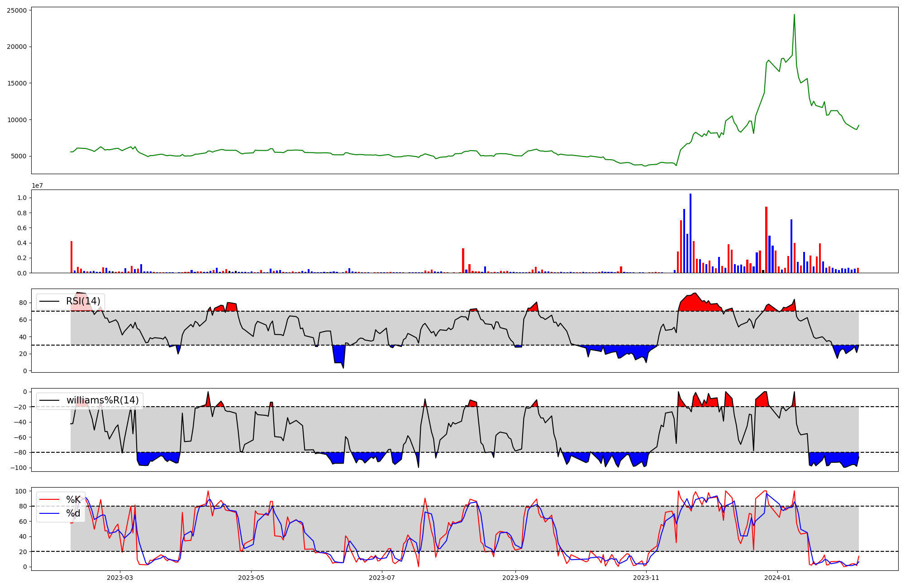Click the first red volume bar at the left
This screenshot has height=588, width=905.
click(71, 257)
